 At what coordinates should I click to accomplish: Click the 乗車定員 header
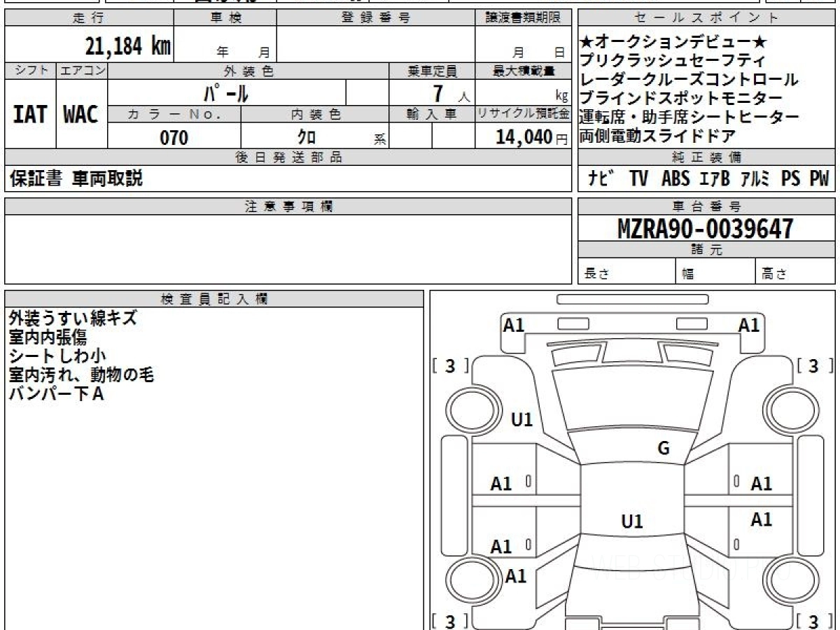(x=432, y=71)
